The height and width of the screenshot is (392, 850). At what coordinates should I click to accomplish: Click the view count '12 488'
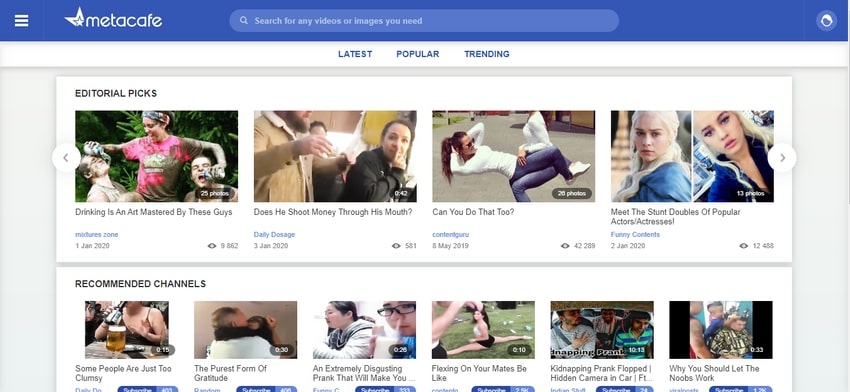[763, 246]
